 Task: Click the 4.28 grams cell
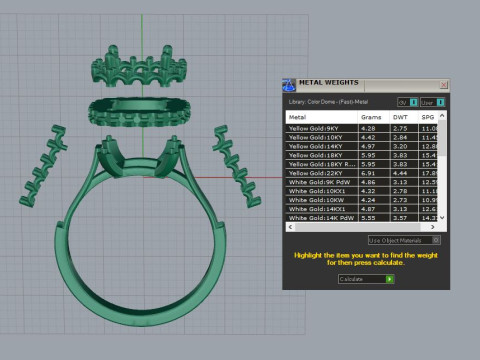click(374, 128)
